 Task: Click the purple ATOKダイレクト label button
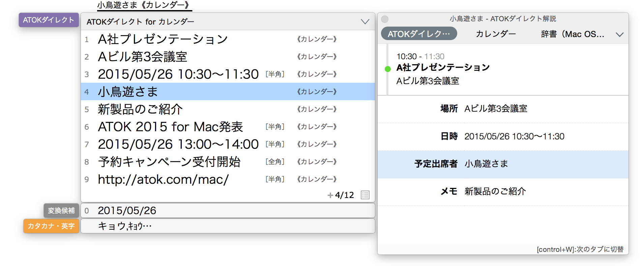(x=49, y=20)
